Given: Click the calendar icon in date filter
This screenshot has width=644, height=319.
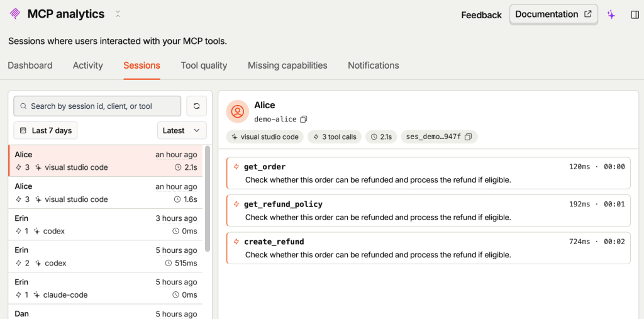Looking at the screenshot, I should [x=23, y=131].
